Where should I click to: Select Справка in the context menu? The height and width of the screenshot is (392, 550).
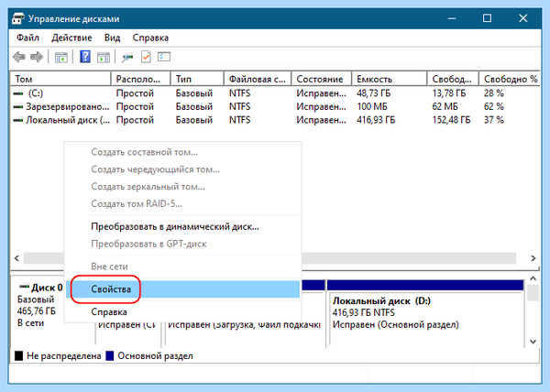pos(182,311)
